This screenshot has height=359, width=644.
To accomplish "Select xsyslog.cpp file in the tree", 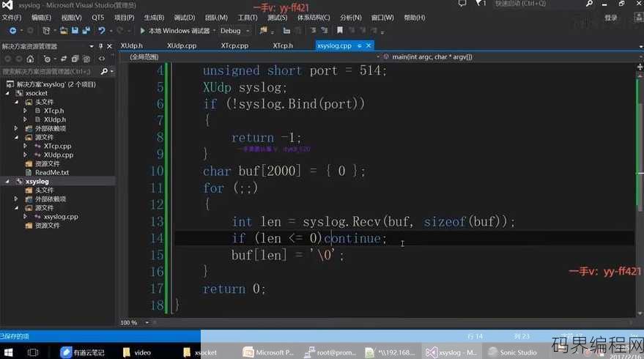I will (x=61, y=216).
